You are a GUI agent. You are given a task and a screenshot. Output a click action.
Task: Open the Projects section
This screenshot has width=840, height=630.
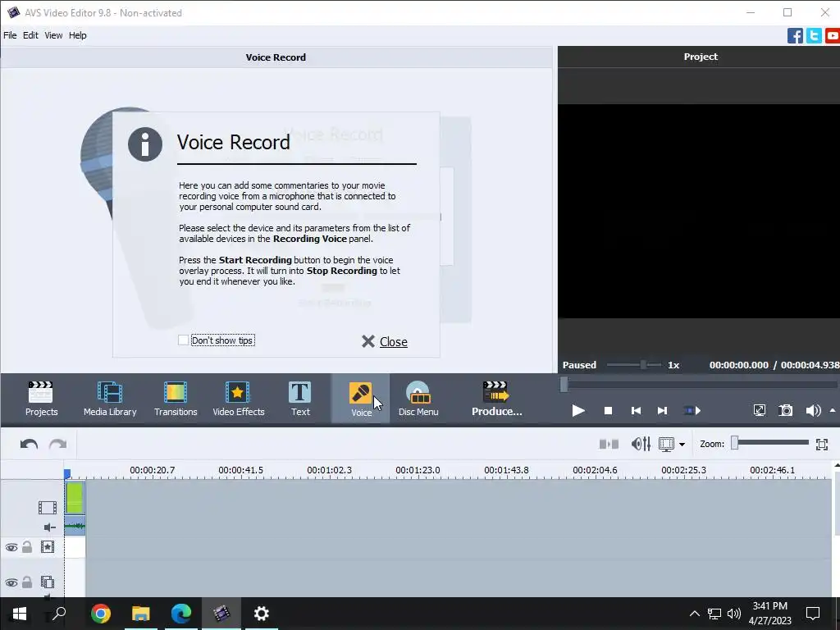(41, 399)
